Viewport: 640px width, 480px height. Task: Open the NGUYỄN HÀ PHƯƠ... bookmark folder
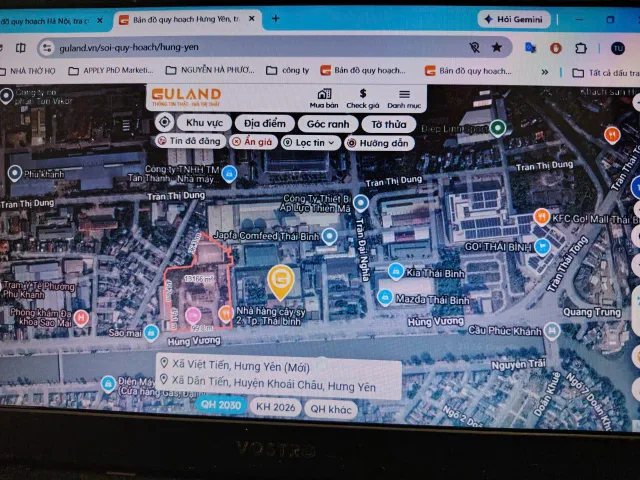(210, 70)
